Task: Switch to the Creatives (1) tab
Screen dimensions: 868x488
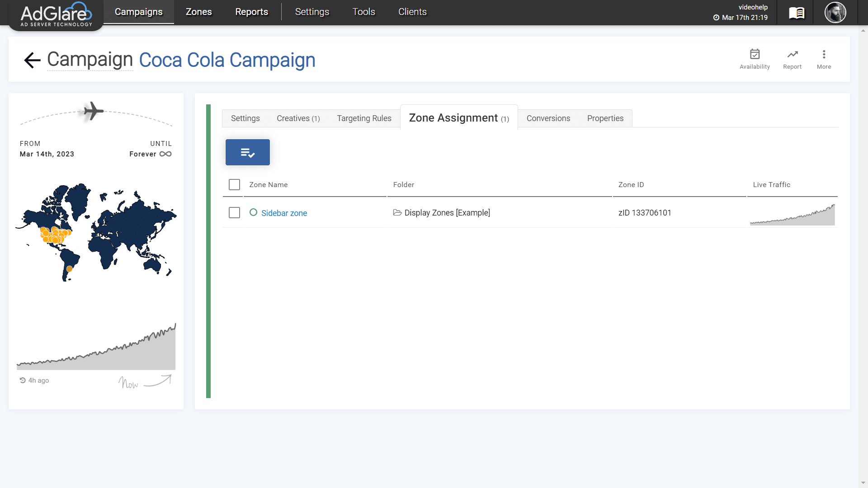Action: click(x=298, y=118)
